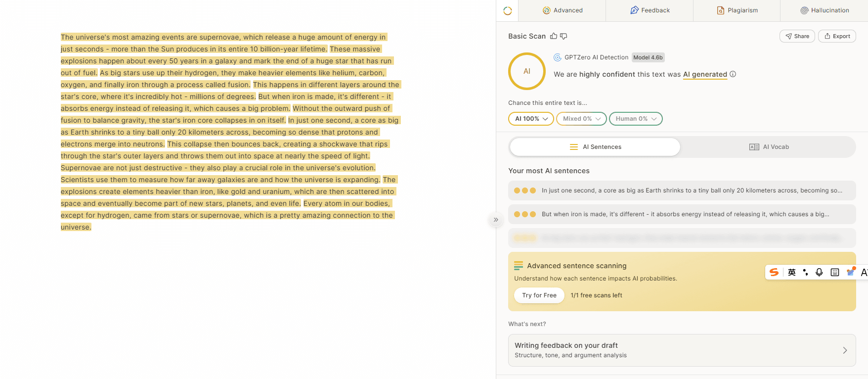The width and height of the screenshot is (868, 379).
Task: Click the Sogou input method S icon
Action: pos(774,272)
